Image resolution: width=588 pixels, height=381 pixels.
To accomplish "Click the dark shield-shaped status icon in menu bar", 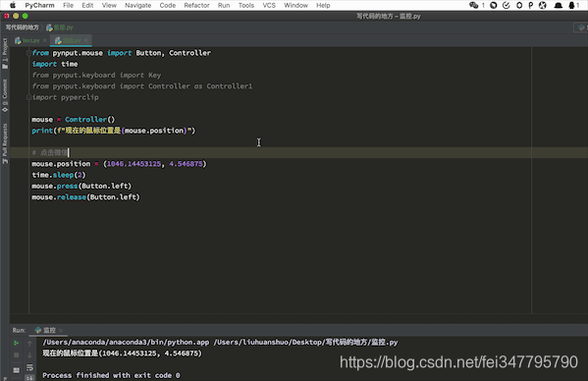I will [x=494, y=5].
